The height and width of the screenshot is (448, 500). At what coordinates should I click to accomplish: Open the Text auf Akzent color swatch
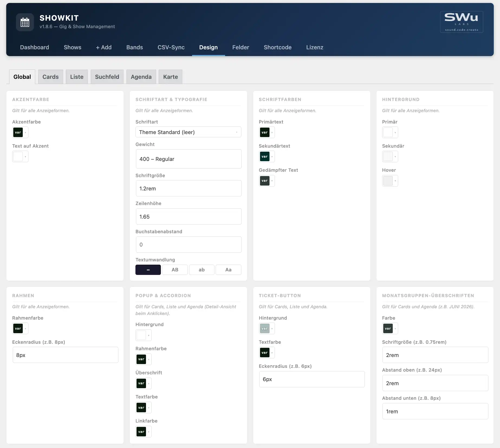tap(20, 157)
